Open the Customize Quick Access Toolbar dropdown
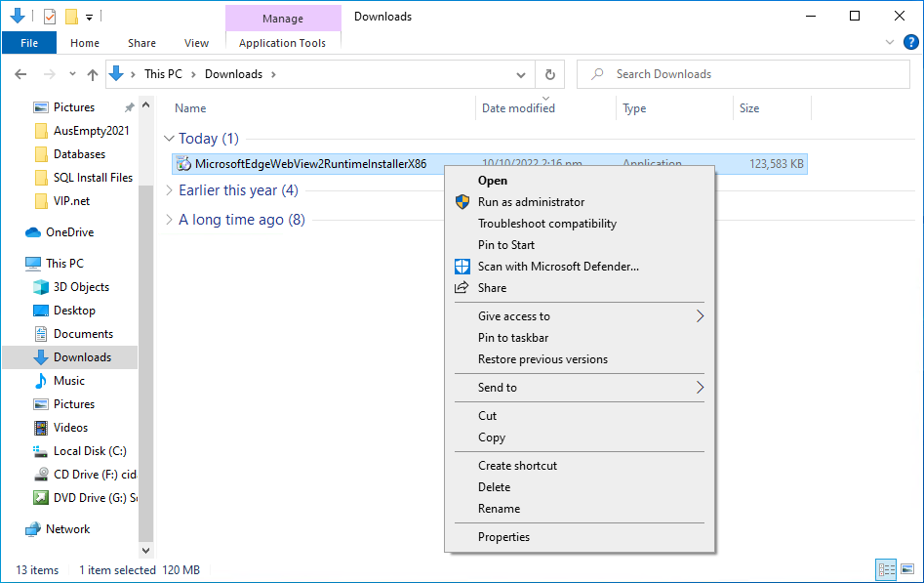The height and width of the screenshot is (583, 924). click(x=89, y=18)
